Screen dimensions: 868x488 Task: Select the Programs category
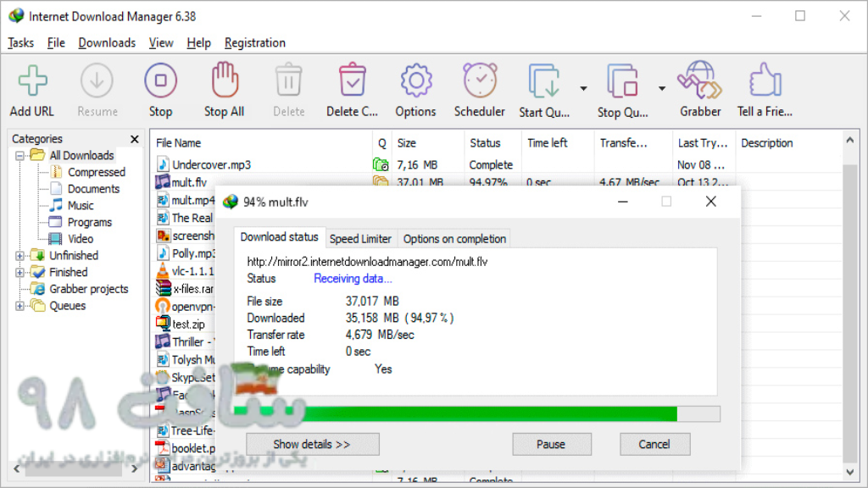tap(90, 222)
